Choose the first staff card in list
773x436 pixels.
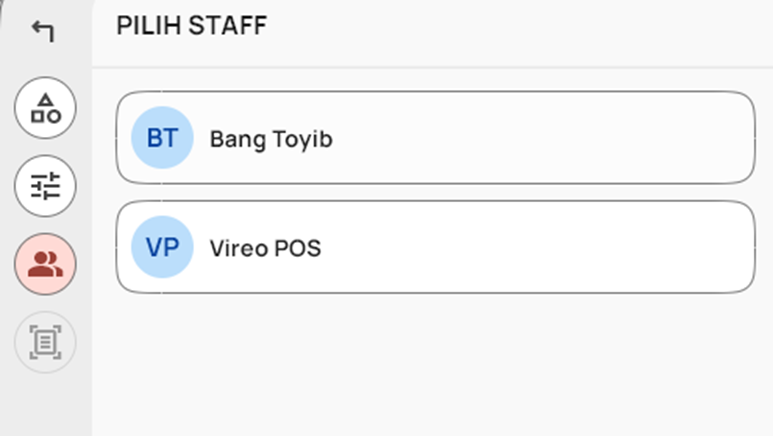click(435, 138)
